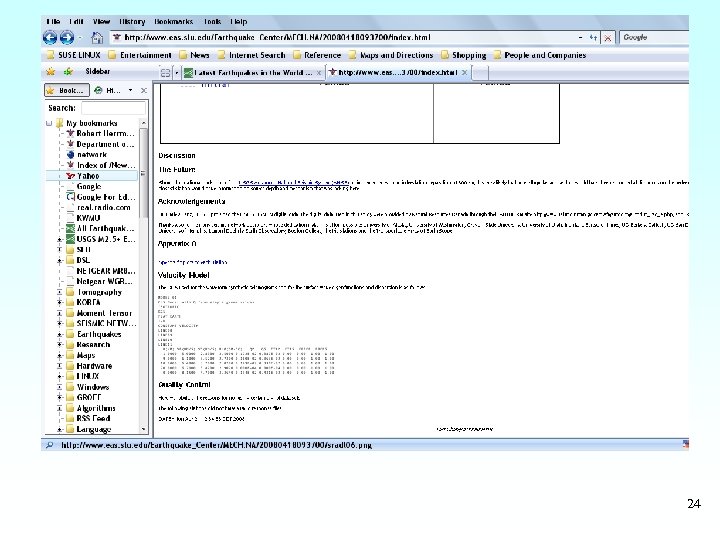Click the browser Back arrow button

[x=50, y=37]
